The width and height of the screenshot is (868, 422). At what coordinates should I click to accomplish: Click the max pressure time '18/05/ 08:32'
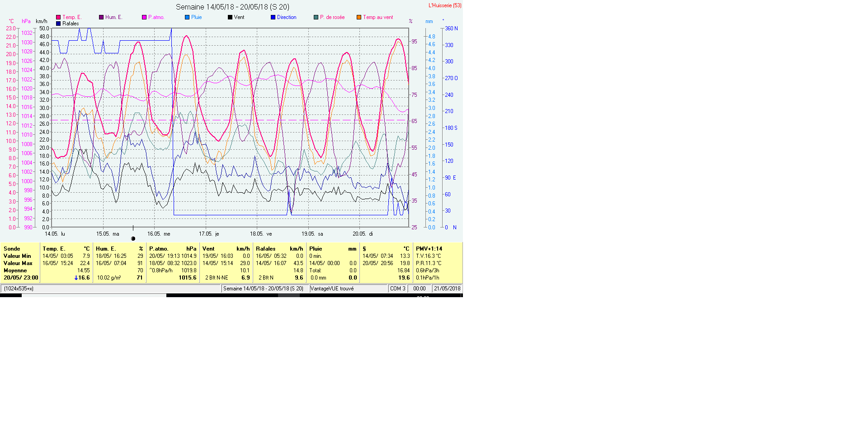(x=165, y=263)
